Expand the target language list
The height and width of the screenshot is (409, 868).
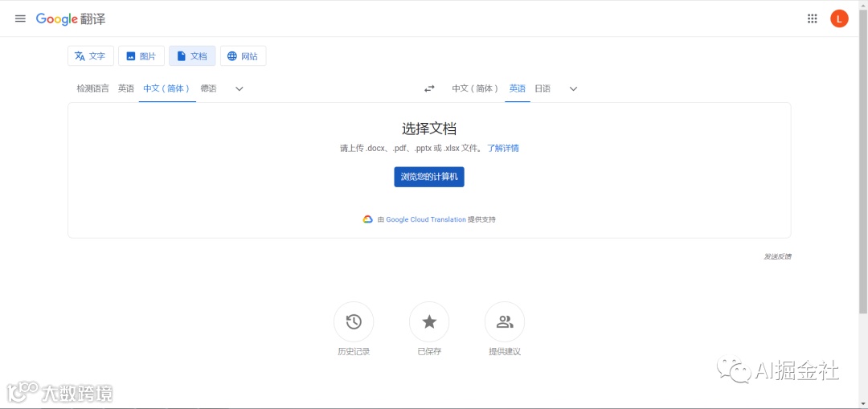pos(574,88)
